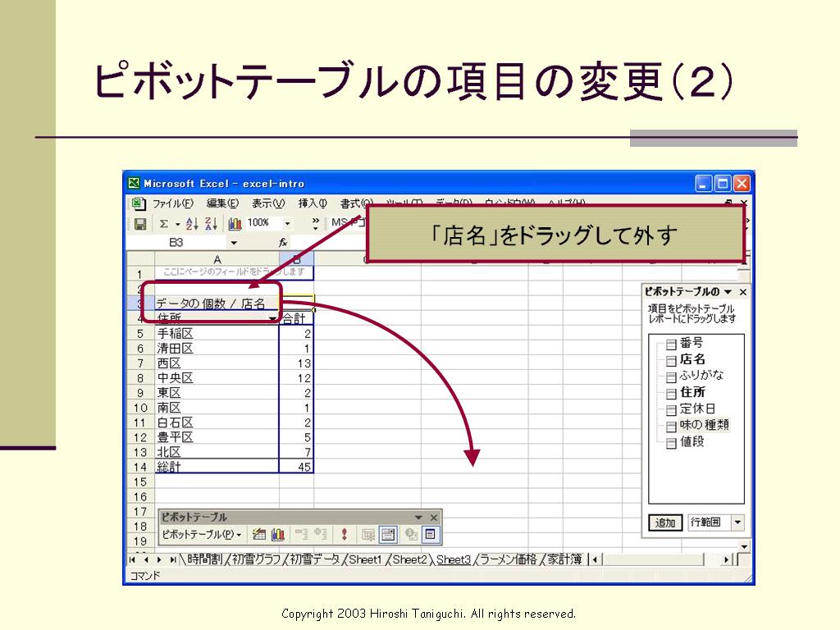Select the 総計 cell
840x630 pixels.
pos(217,467)
